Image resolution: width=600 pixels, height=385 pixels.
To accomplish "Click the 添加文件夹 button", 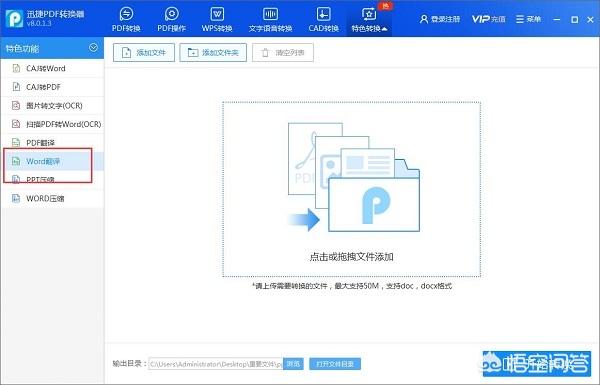I will 213,52.
